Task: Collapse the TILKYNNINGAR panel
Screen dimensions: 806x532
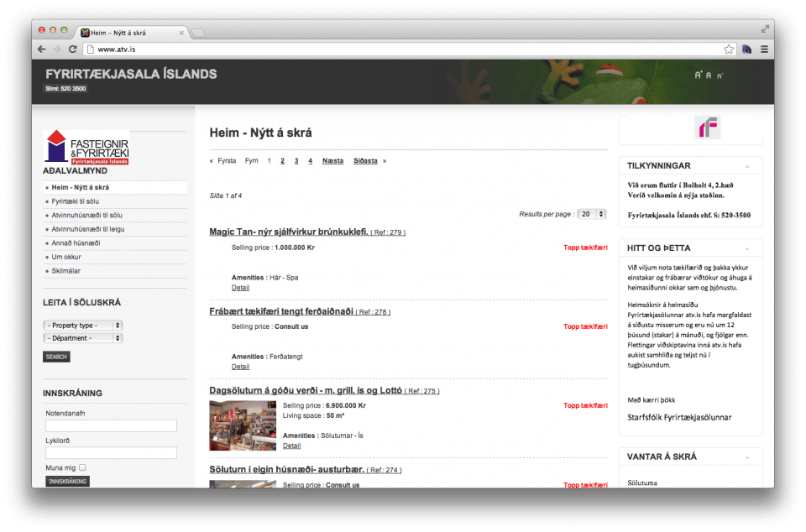Action: point(745,166)
